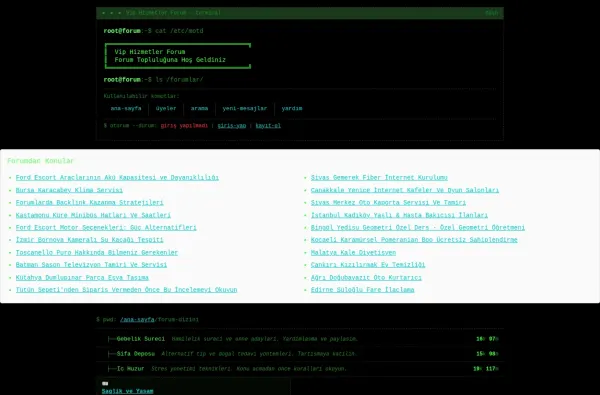The width and height of the screenshot is (600, 395).
Task: Click the 'giriş yapılmadı' status text
Action: pyautogui.click(x=184, y=126)
